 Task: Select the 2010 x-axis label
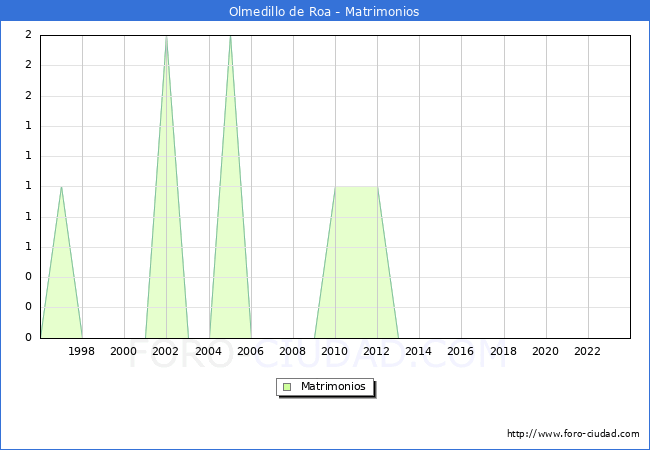[335, 351]
